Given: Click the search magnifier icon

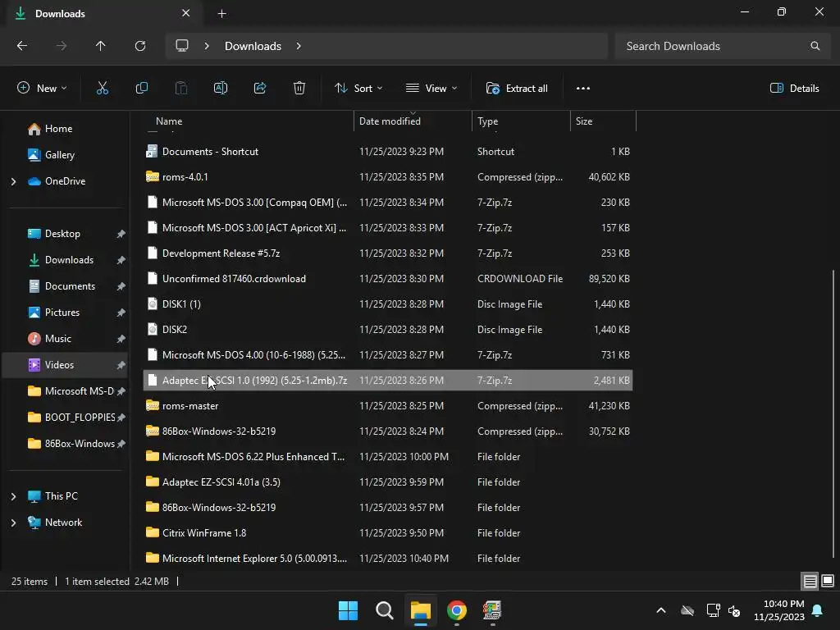Looking at the screenshot, I should (x=815, y=46).
